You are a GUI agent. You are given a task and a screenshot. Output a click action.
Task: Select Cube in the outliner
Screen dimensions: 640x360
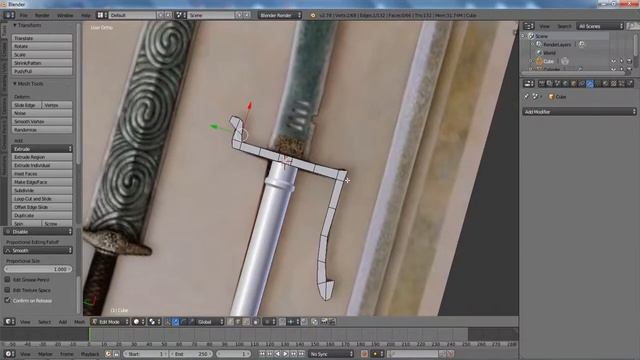tap(549, 61)
